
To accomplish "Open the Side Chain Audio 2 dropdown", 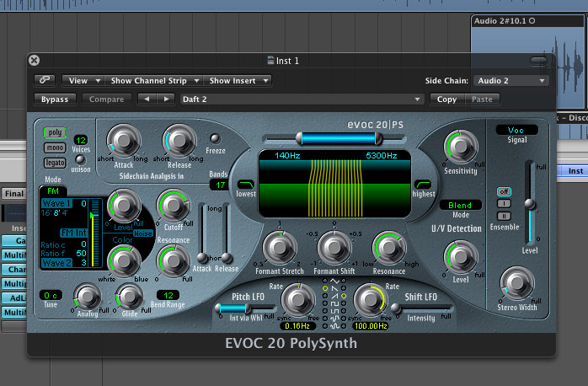I will tap(510, 81).
